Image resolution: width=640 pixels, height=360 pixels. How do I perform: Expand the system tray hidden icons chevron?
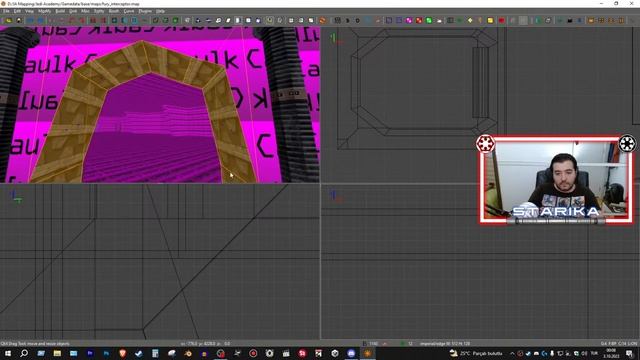(x=512, y=353)
